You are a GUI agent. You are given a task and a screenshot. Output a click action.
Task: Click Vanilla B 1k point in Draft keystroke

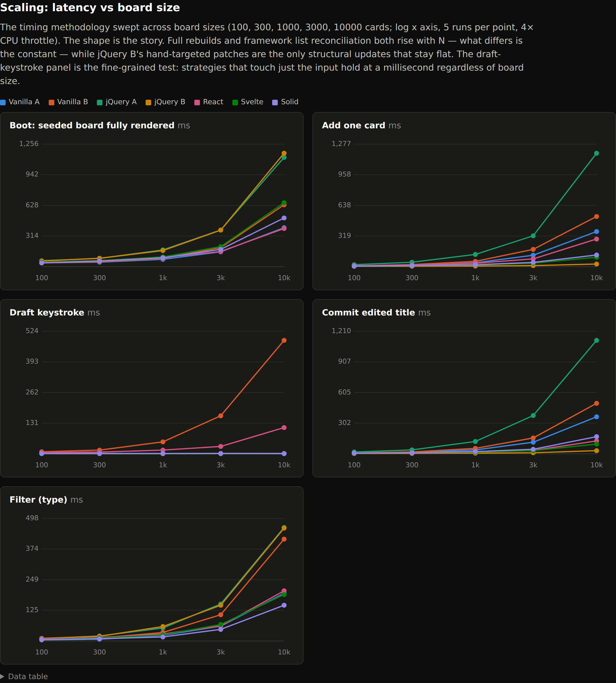click(x=163, y=442)
